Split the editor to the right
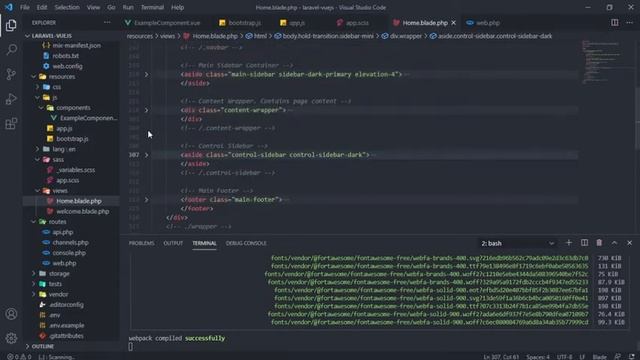This screenshot has height=360, width=640. point(614,23)
